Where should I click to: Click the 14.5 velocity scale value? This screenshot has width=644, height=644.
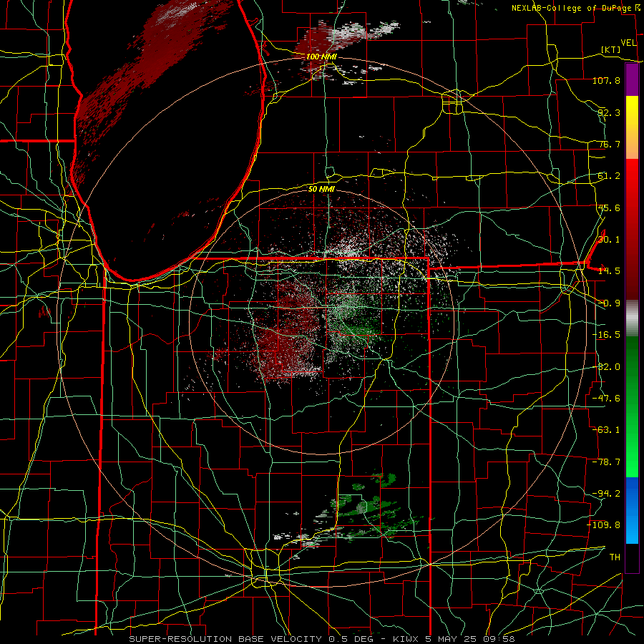(609, 271)
